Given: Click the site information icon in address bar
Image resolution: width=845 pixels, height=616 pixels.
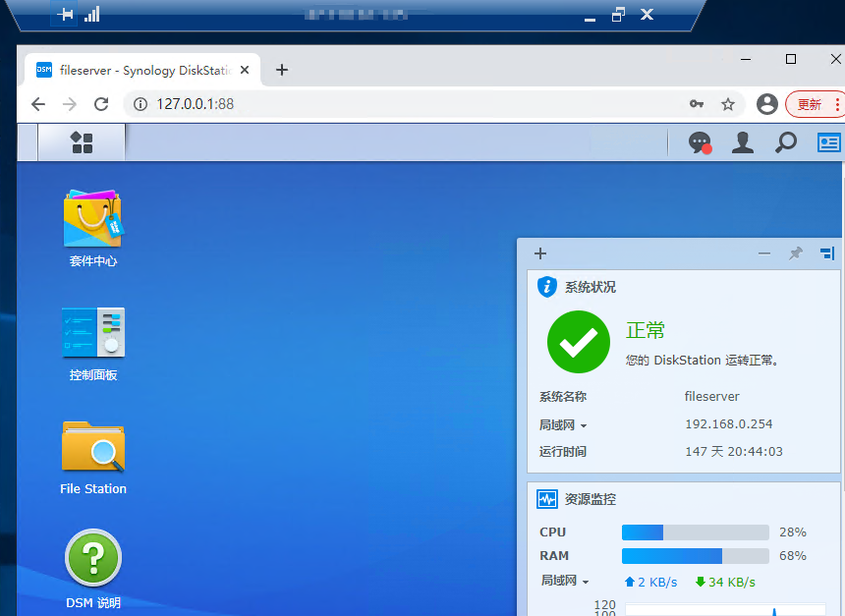Looking at the screenshot, I should click(141, 104).
